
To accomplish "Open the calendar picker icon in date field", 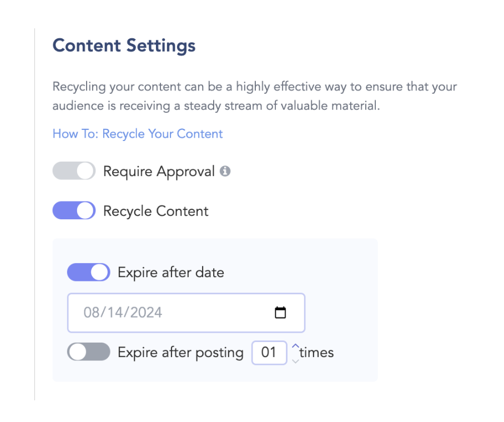I will (x=280, y=312).
